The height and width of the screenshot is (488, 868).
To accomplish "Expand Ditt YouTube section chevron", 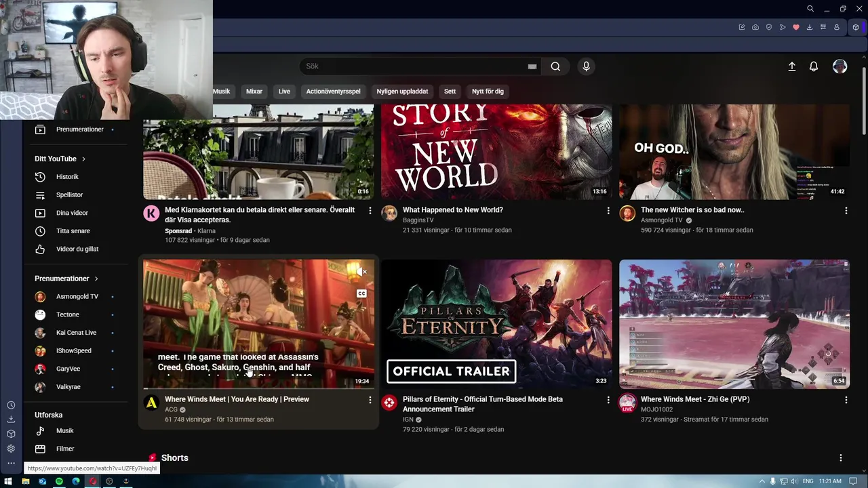I will (83, 159).
